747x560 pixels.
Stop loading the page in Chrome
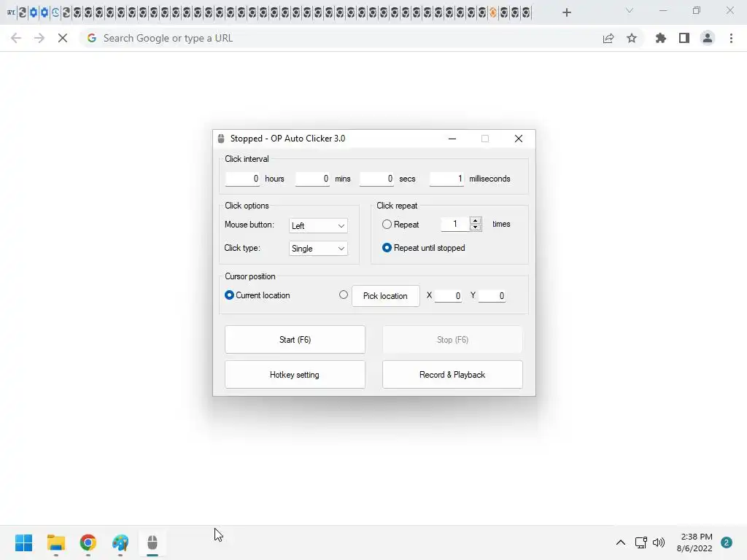(63, 38)
